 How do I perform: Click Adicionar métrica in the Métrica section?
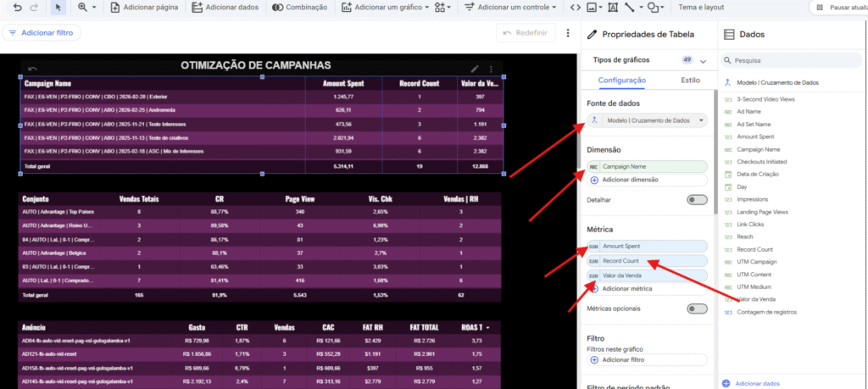[626, 289]
